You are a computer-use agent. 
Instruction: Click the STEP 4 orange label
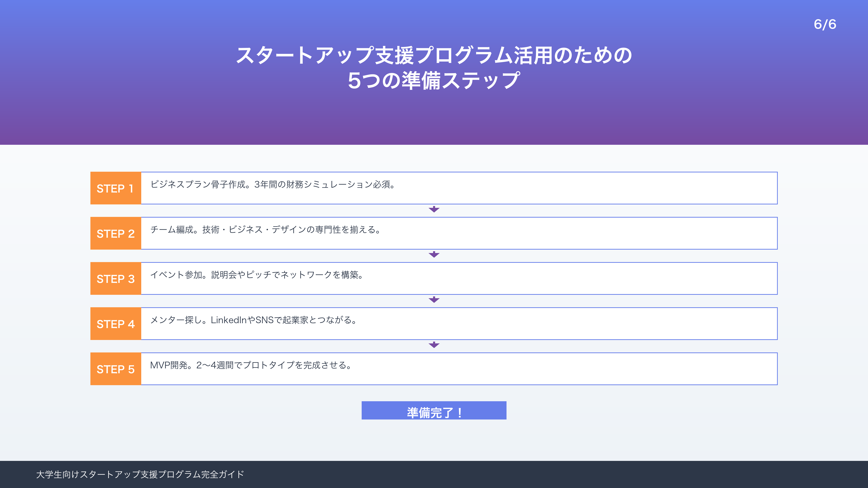coord(116,323)
